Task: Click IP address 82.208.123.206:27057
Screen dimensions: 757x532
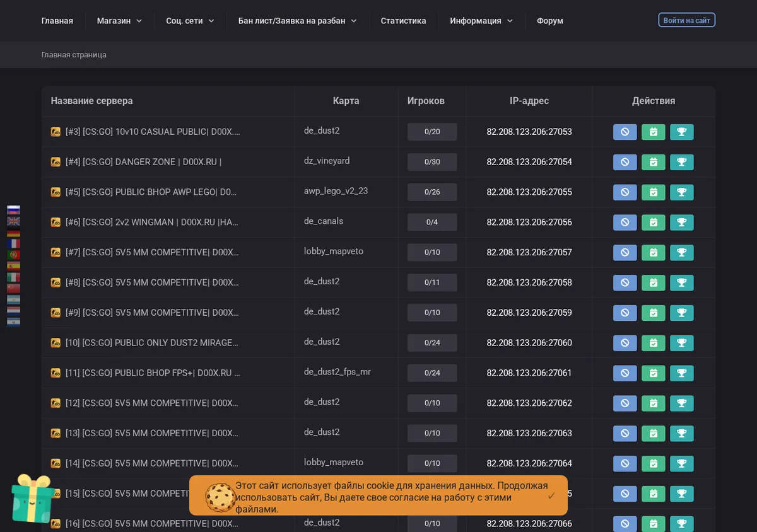Action: click(x=529, y=252)
